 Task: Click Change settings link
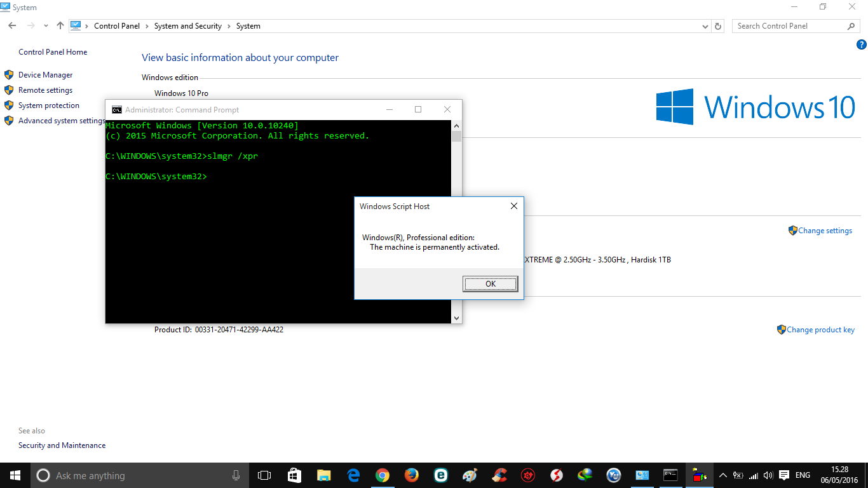(825, 231)
